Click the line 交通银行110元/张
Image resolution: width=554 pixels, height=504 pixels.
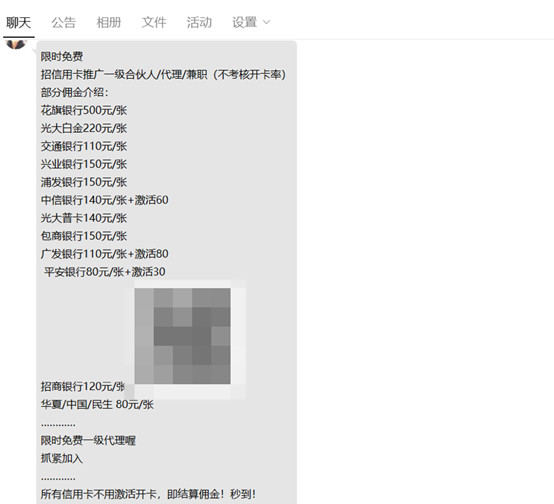point(84,146)
